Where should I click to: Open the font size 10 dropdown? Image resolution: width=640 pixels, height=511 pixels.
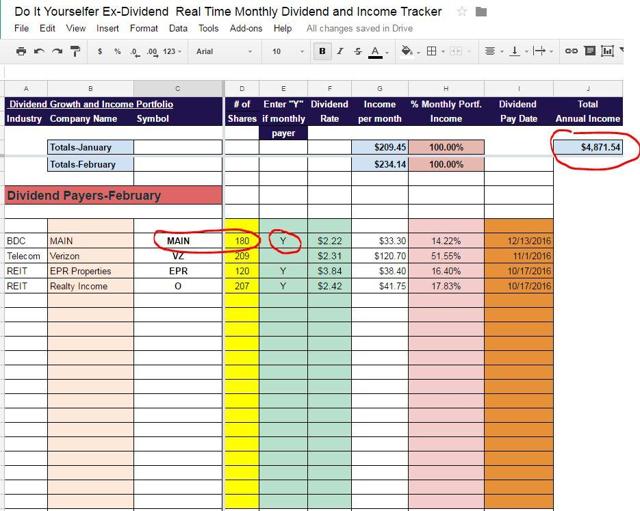pos(288,51)
